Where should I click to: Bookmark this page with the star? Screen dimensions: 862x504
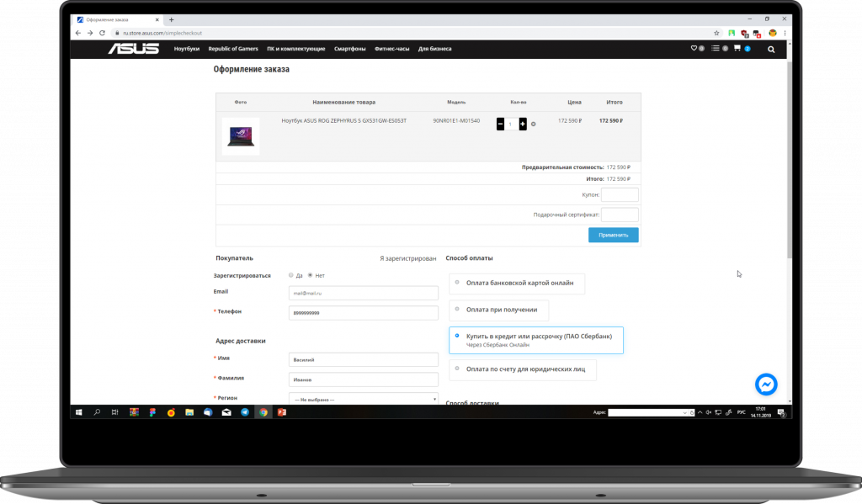pyautogui.click(x=716, y=33)
